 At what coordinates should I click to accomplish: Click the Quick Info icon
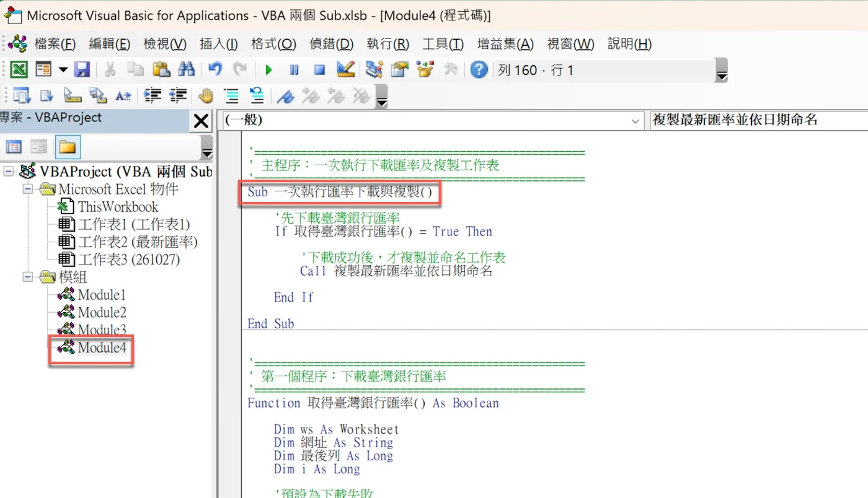coord(73,95)
